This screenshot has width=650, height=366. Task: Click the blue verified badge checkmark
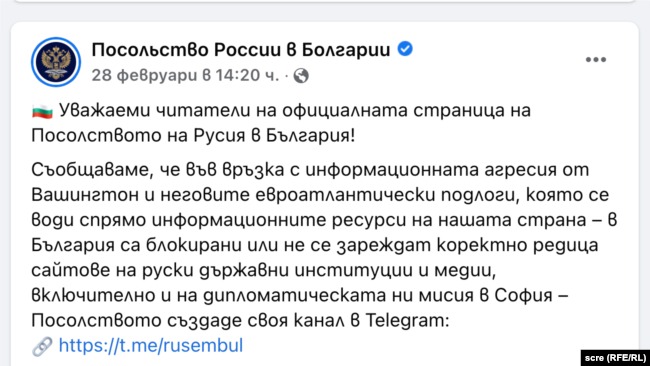tap(405, 49)
